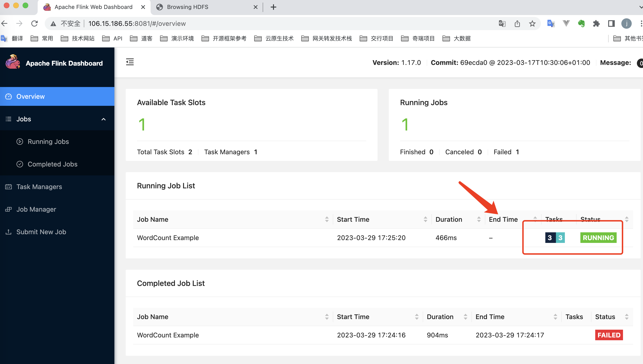Click the Version 1.17.0 label
The image size is (643, 364).
pos(397,63)
